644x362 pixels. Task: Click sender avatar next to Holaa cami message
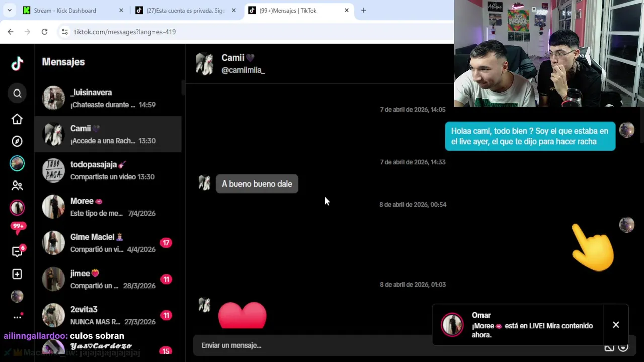point(626,130)
